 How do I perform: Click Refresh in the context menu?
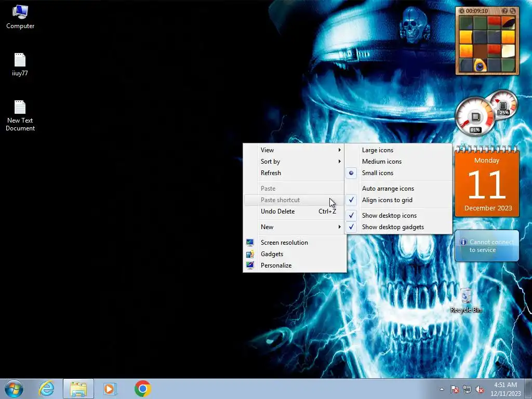295,173
